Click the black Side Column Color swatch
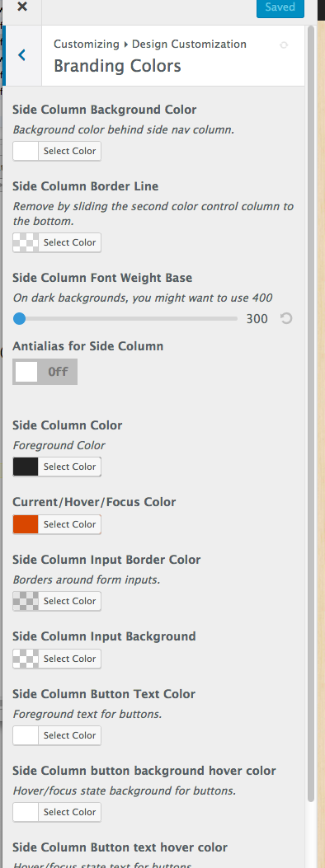The width and height of the screenshot is (325, 868). click(26, 467)
